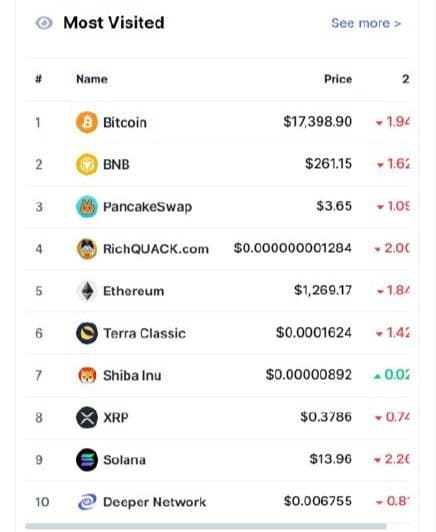Sort by the # rank column header
Screen dimensions: 436x532
coord(39,79)
